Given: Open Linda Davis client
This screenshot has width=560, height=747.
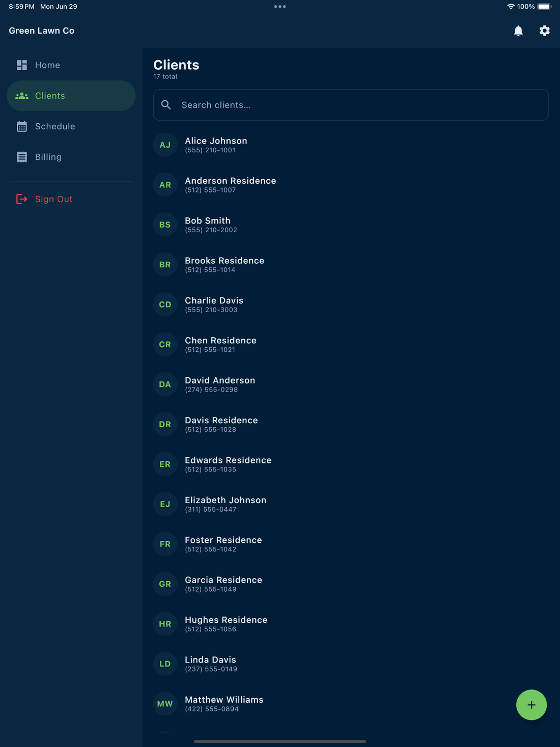Looking at the screenshot, I should (351, 663).
